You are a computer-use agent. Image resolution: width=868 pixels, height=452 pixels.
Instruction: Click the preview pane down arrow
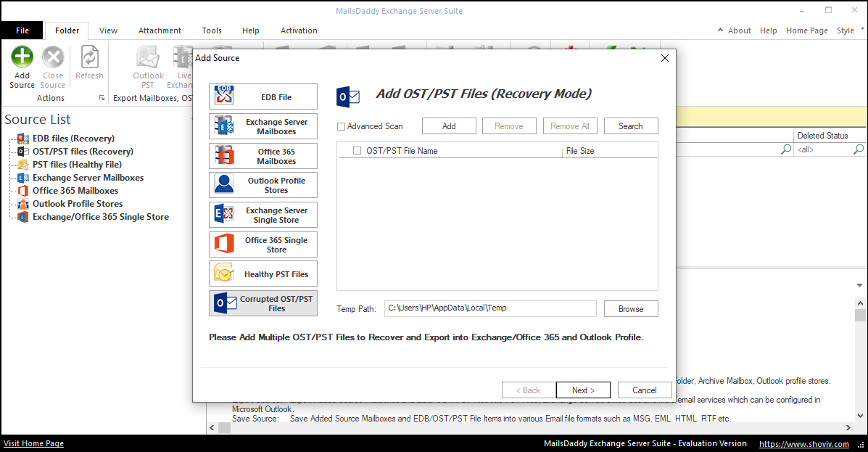(x=860, y=285)
